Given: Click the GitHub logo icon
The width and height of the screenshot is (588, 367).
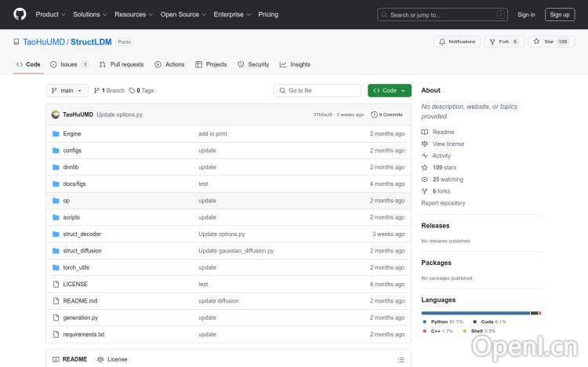Looking at the screenshot, I should pos(20,14).
